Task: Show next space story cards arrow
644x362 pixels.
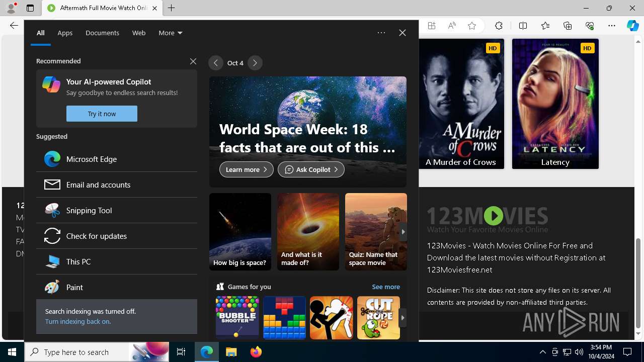Action: pyautogui.click(x=403, y=232)
